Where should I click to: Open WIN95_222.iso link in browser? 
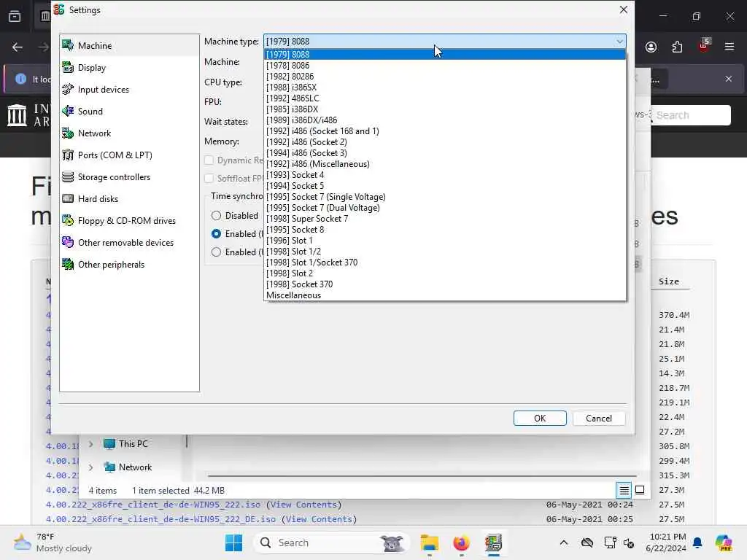point(153,505)
